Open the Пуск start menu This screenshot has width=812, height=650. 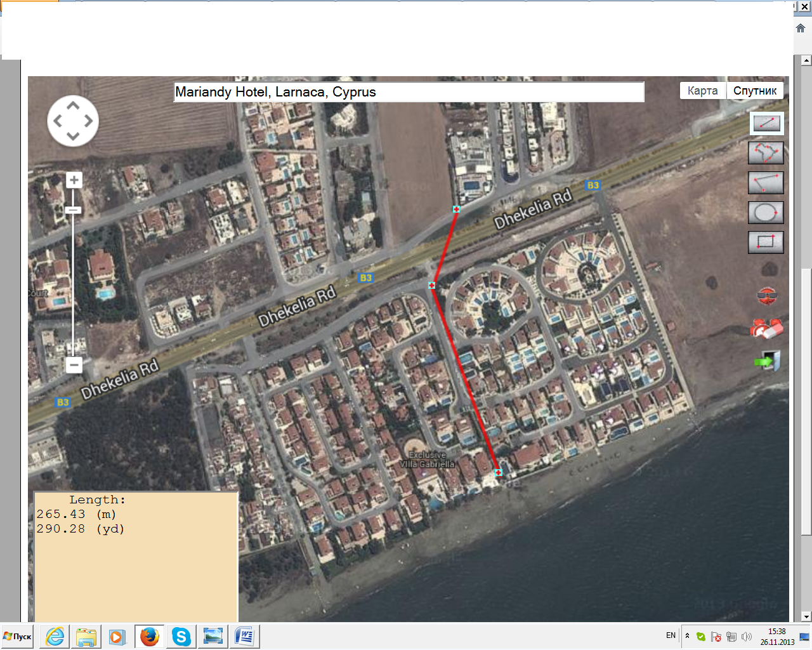pos(18,636)
